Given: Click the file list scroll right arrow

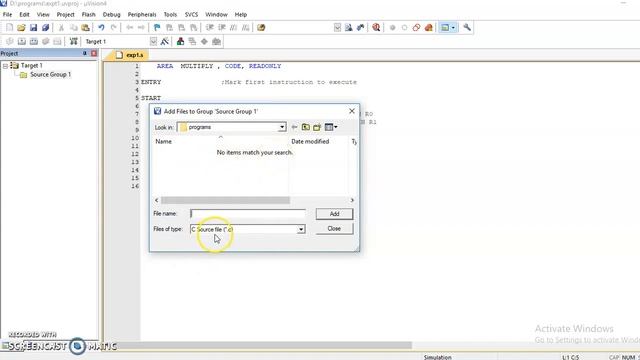Looking at the screenshot, I should point(352,200).
